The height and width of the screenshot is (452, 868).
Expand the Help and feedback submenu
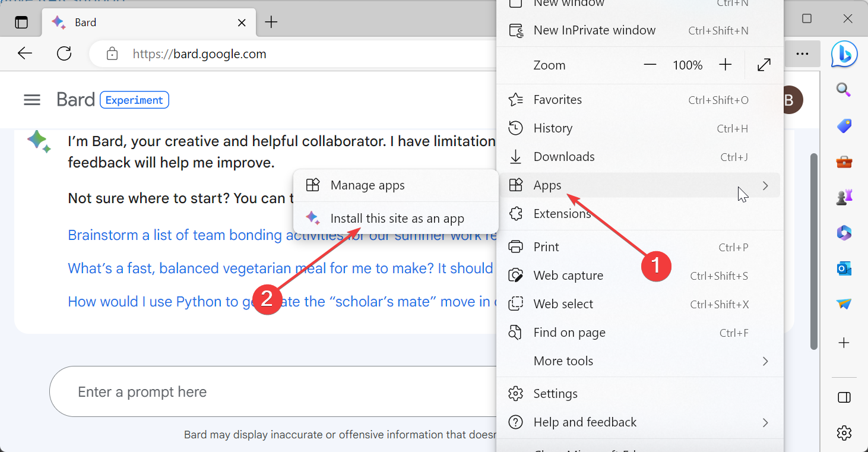pyautogui.click(x=765, y=422)
